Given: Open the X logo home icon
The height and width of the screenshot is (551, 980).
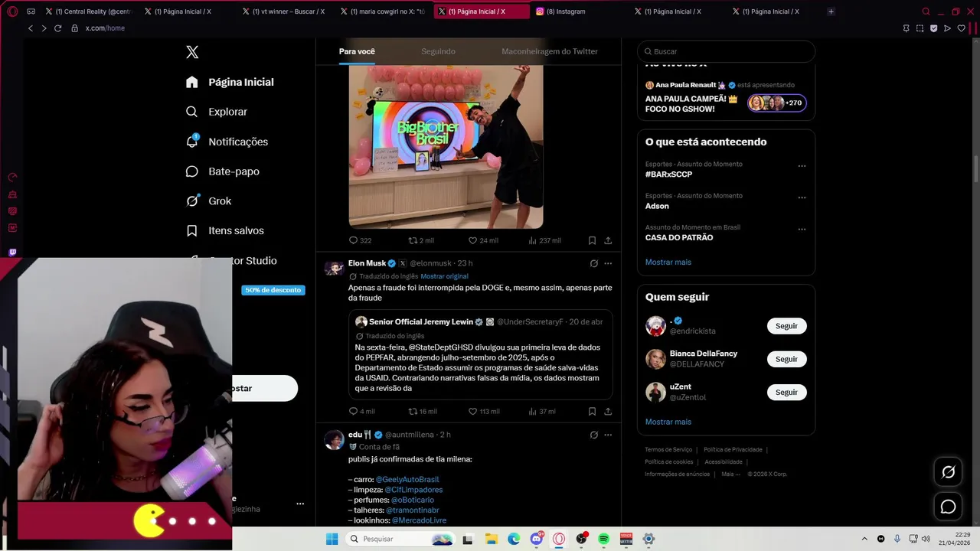Looking at the screenshot, I should coord(192,52).
